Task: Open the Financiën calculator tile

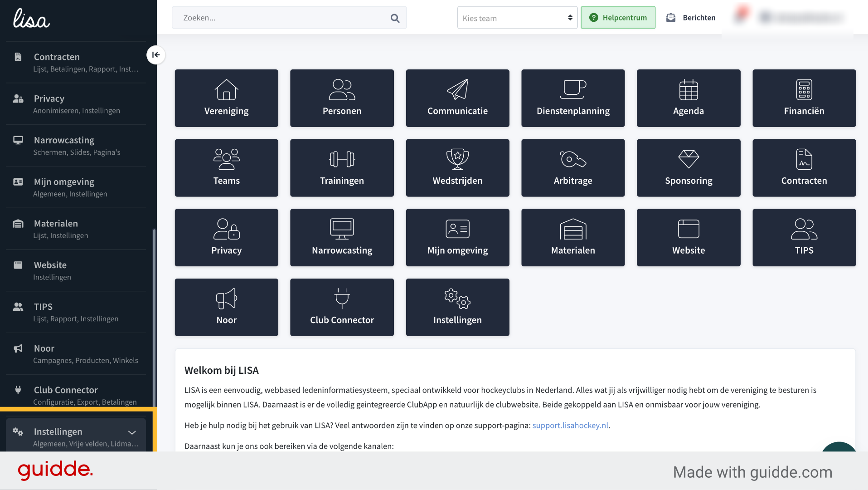Action: click(804, 98)
